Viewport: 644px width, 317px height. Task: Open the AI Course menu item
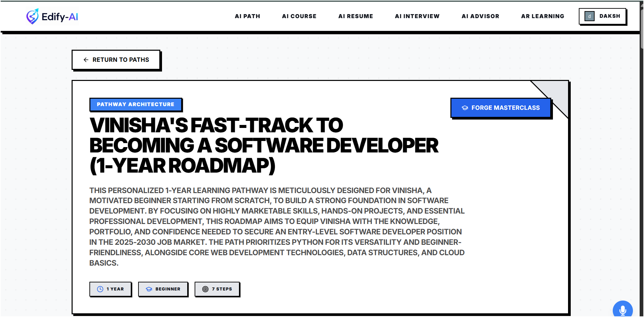coord(299,16)
